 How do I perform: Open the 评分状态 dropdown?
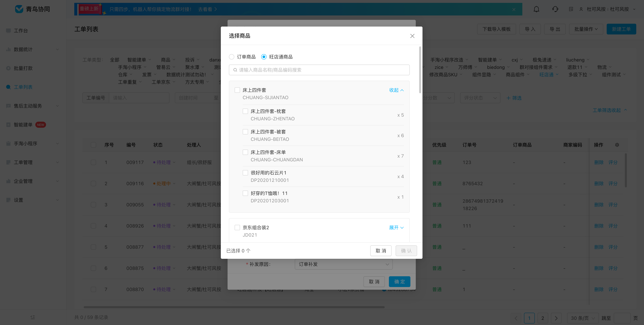pos(480,98)
